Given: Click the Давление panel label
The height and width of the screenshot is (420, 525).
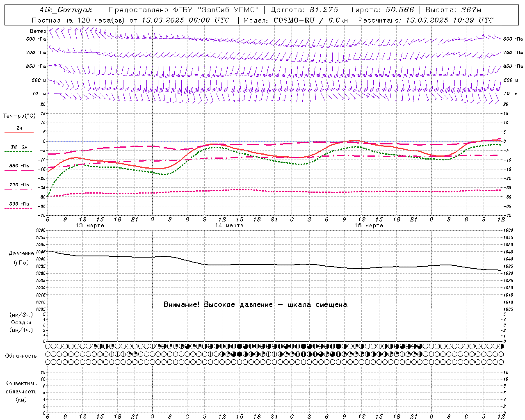Looking at the screenshot, I should coord(21,253).
